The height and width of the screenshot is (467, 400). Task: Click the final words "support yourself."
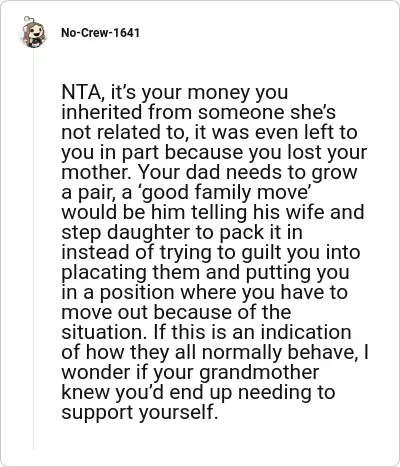(x=139, y=413)
